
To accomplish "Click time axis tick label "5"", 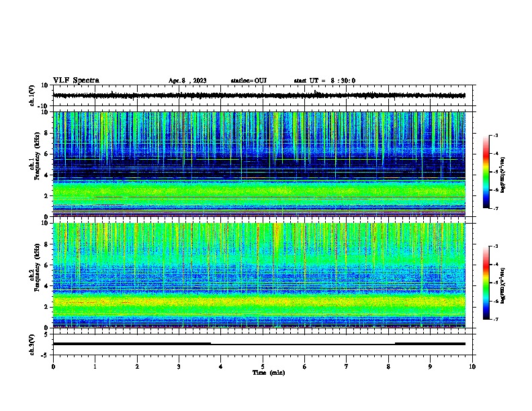I will pos(263,367).
